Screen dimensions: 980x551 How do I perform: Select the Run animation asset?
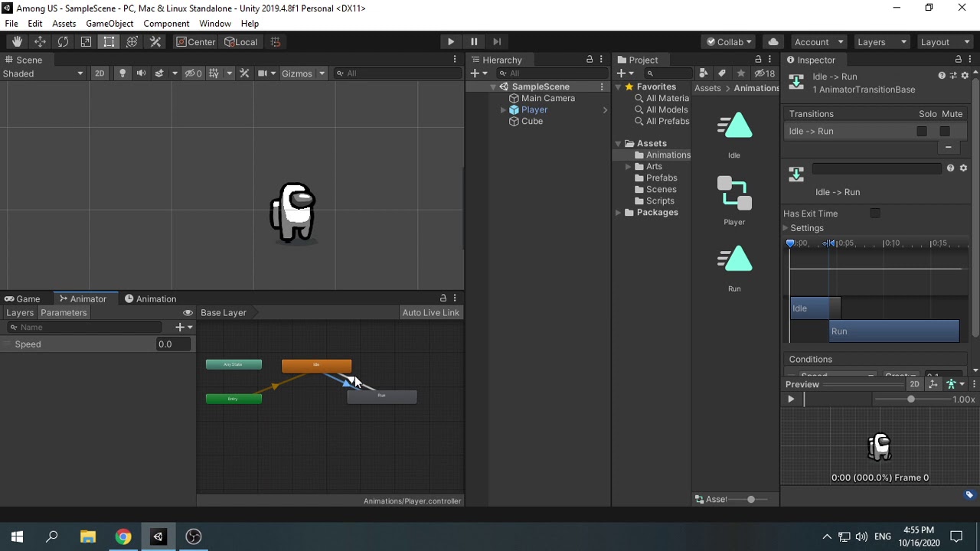(734, 269)
